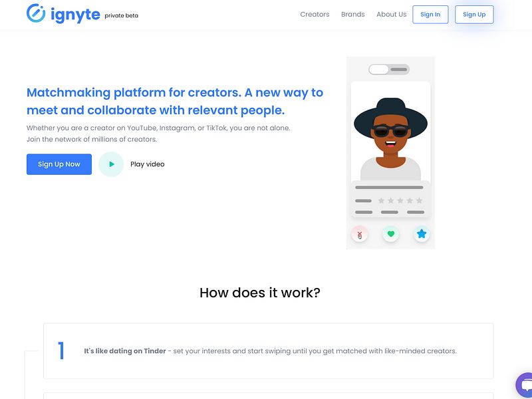
Task: Click the 'Join the network of millions' text
Action: point(92,139)
